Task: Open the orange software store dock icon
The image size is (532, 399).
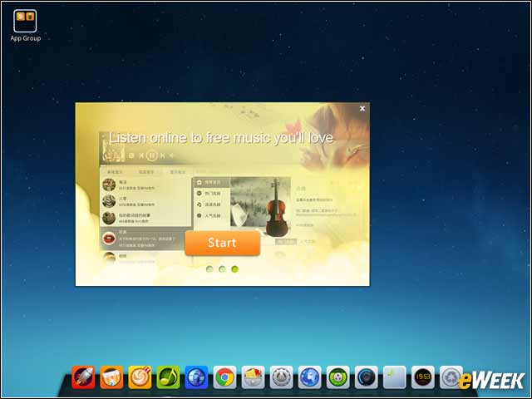Action: (x=111, y=377)
